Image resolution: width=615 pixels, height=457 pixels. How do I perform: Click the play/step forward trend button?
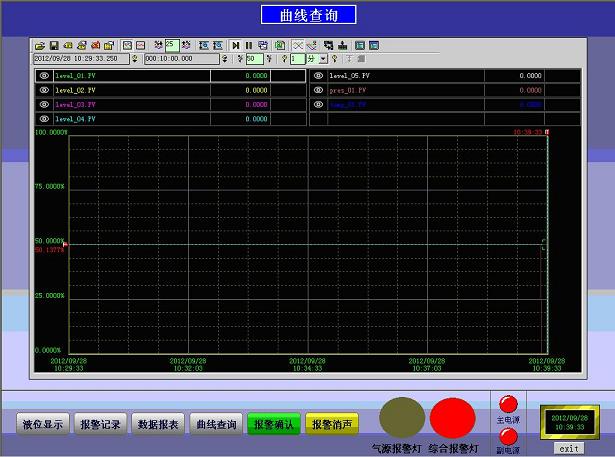[236, 46]
